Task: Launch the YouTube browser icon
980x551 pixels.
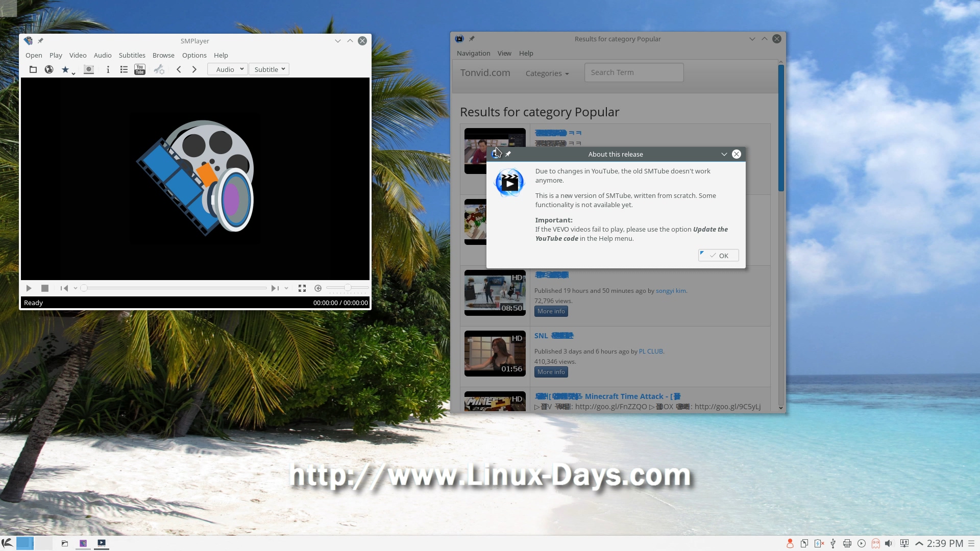Action: click(140, 69)
